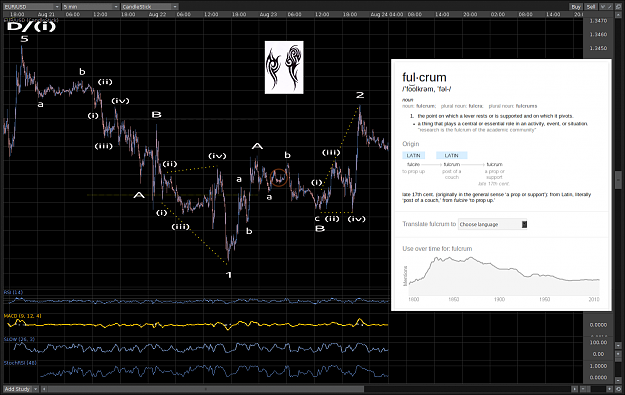Click the Aug 22 date on time axis
The width and height of the screenshot is (625, 395).
(x=157, y=15)
